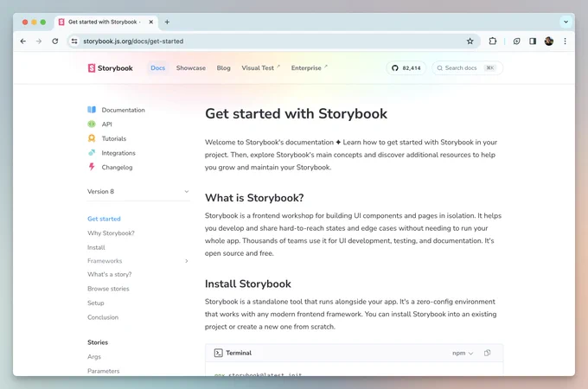Select the Docs nav item
Viewport: 588px width, 389px height.
click(158, 67)
